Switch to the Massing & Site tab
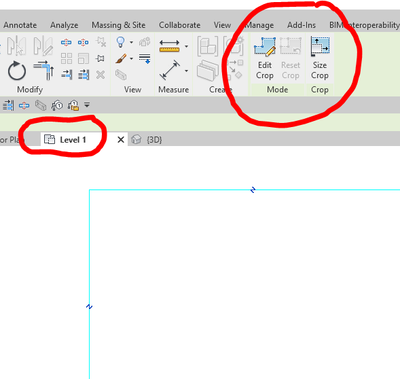 (x=118, y=25)
